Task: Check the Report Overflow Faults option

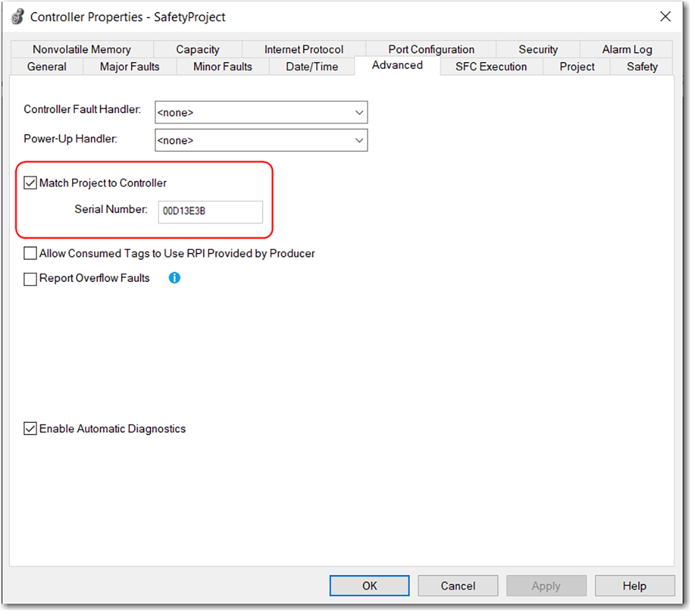Action: tap(30, 279)
